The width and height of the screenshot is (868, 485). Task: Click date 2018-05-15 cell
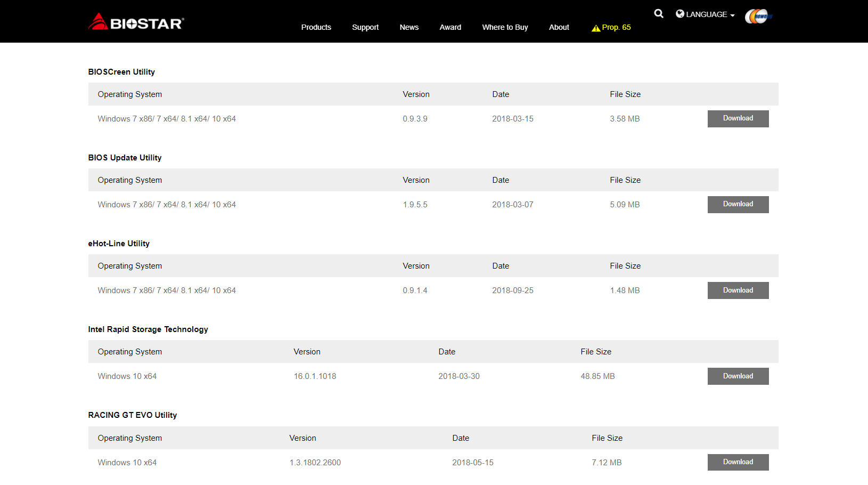tap(473, 463)
